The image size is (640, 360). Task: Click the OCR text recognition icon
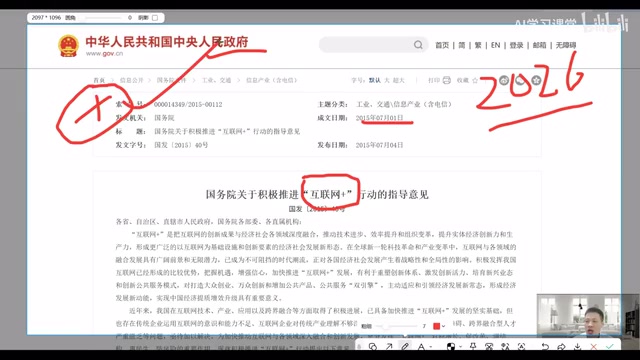click(522, 347)
